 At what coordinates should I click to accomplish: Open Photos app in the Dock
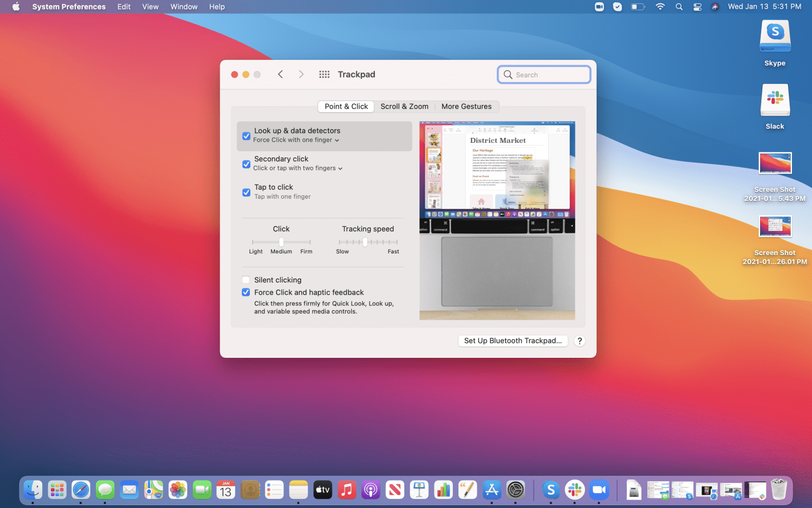click(178, 490)
